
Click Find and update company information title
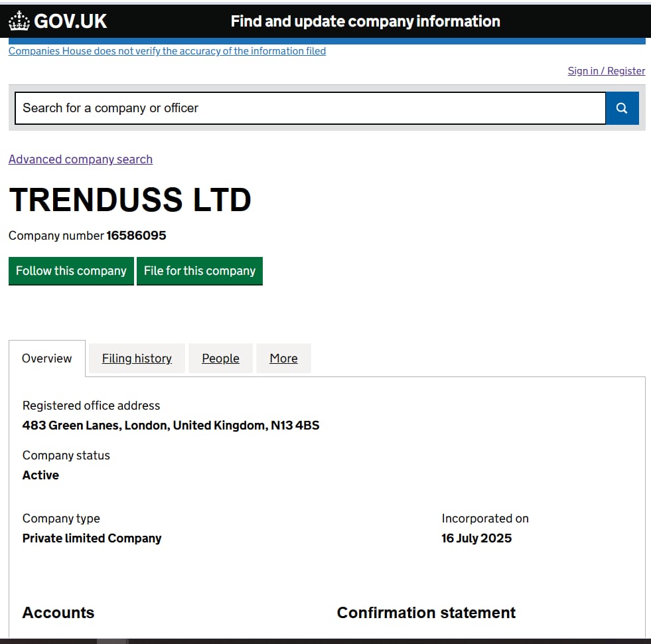coord(366,21)
